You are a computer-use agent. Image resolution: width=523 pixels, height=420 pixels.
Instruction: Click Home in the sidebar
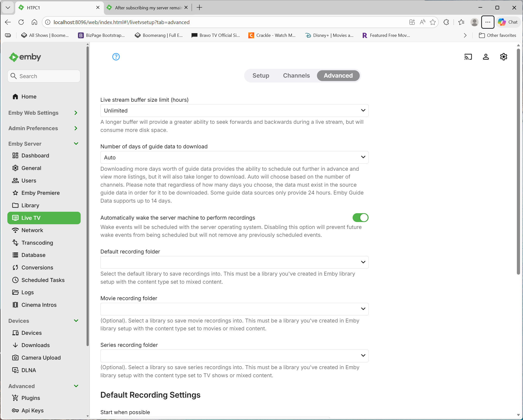click(x=29, y=97)
